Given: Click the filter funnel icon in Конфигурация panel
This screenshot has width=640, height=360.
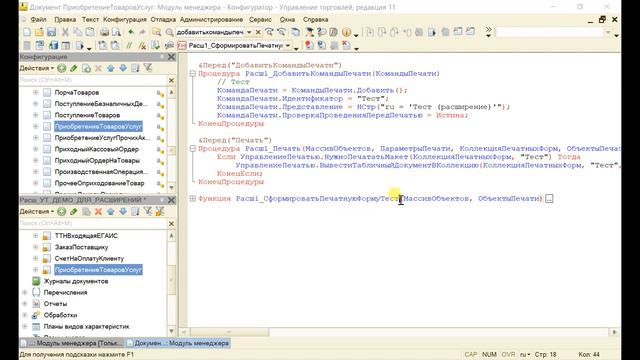Looking at the screenshot, I should 148,68.
